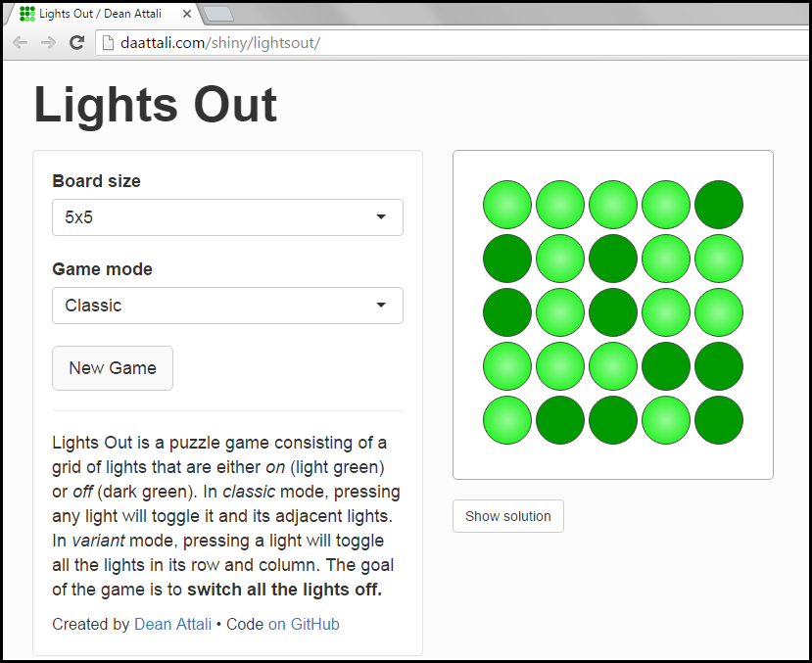Toggle the dark light in the top-right corner
The height and width of the screenshot is (663, 812).
pos(718,205)
